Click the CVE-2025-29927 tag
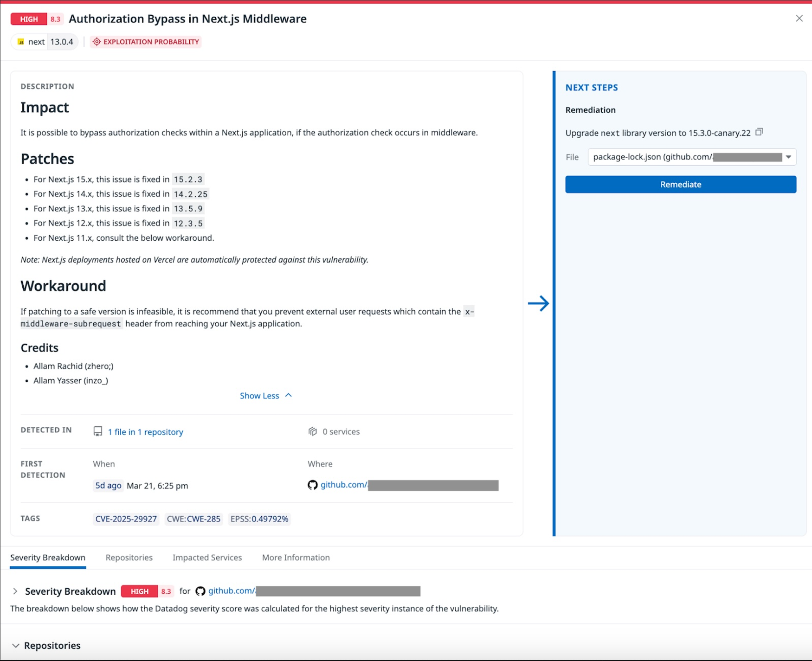 point(126,519)
